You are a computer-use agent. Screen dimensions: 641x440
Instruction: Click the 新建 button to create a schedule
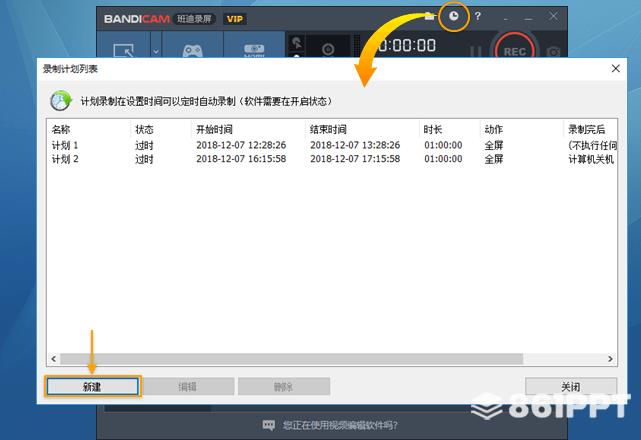point(92,386)
